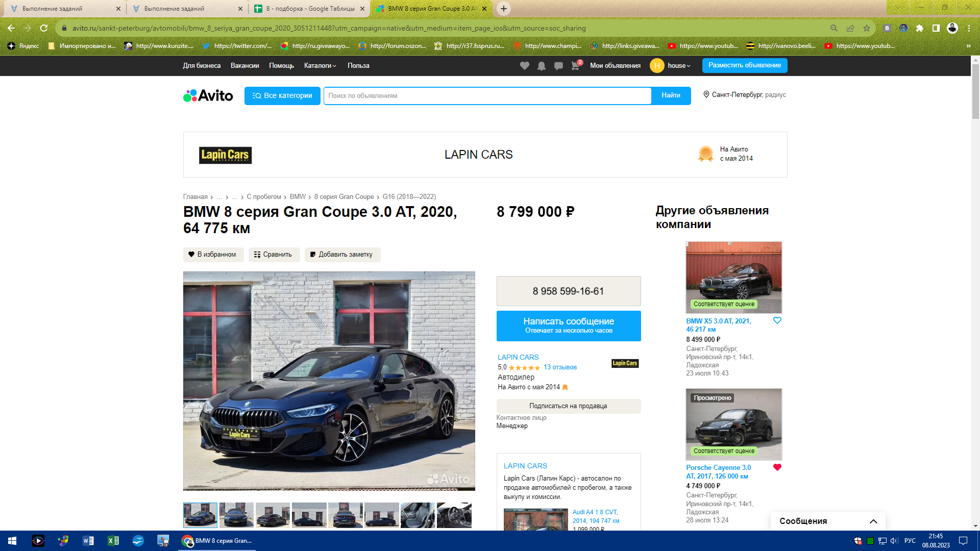Switch to the Google Таблицы browser tab
980x551 pixels.
click(x=310, y=9)
